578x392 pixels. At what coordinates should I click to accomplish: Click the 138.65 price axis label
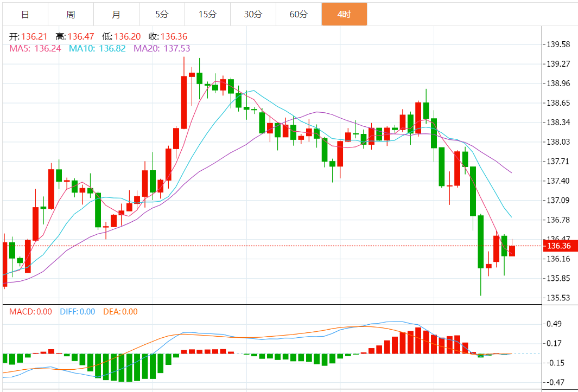tap(558, 103)
